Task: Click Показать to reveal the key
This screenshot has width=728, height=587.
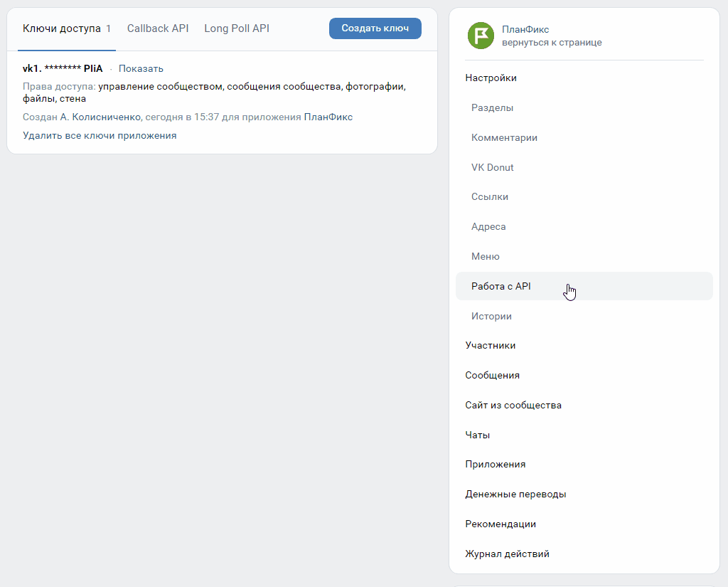Action: pyautogui.click(x=141, y=68)
